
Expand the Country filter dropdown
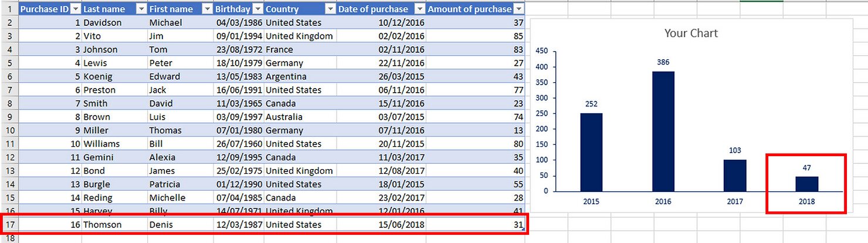tap(330, 9)
